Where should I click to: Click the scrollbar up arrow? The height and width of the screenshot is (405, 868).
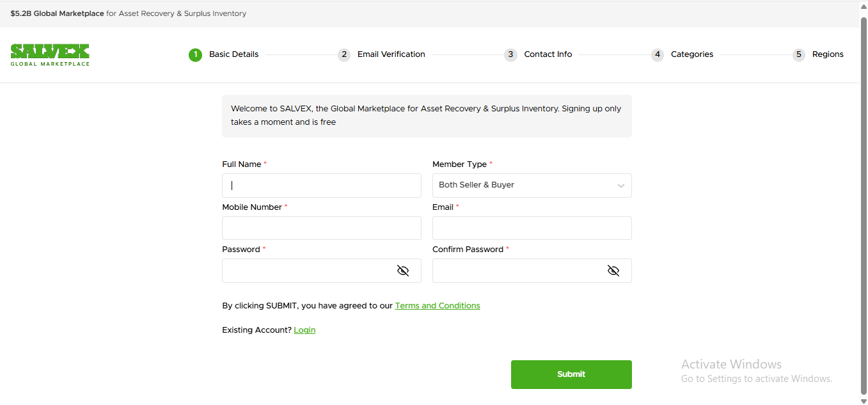tap(864, 6)
